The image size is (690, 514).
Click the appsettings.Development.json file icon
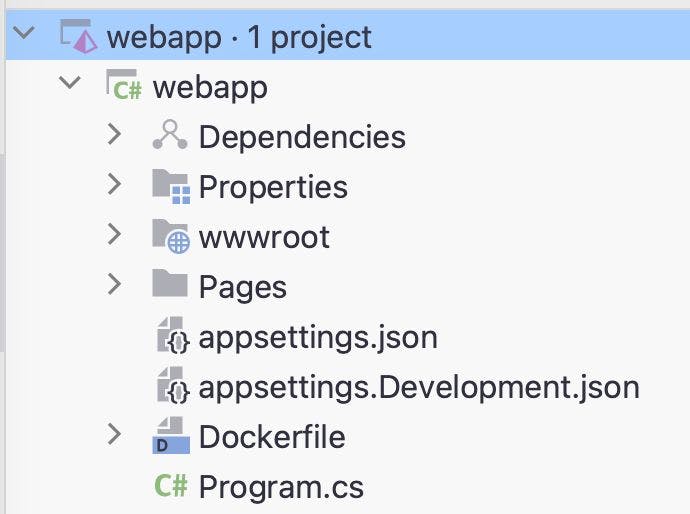click(172, 386)
